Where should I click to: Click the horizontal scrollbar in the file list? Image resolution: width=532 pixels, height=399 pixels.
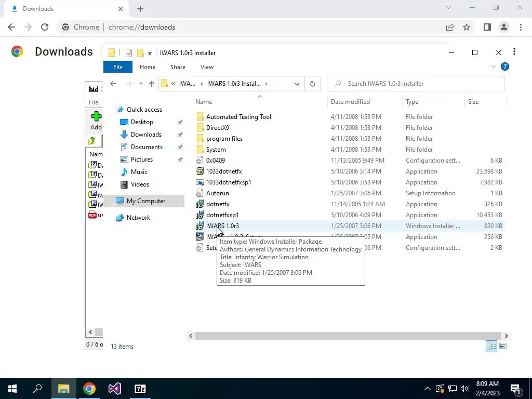[348, 336]
